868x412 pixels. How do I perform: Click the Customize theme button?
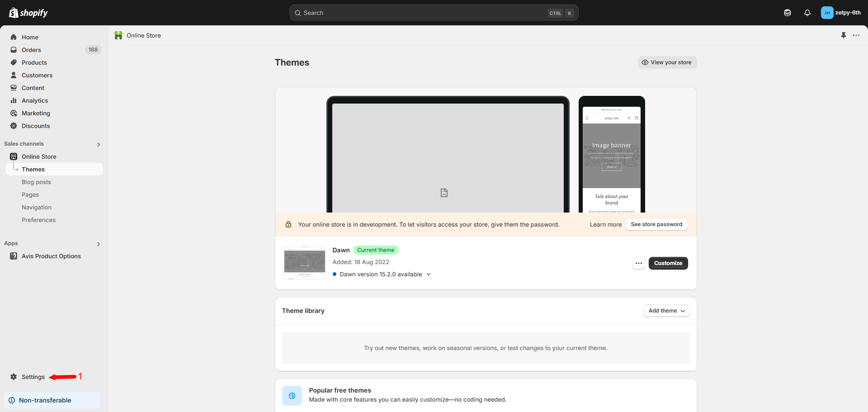pos(668,263)
